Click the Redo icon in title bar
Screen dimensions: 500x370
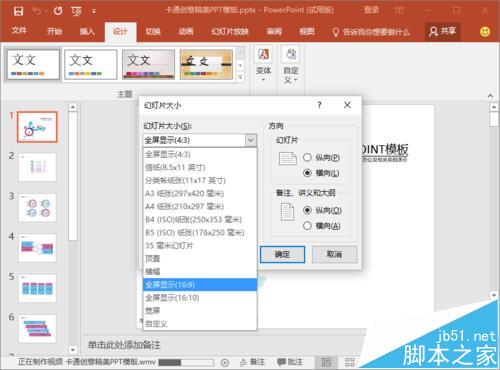(58, 11)
